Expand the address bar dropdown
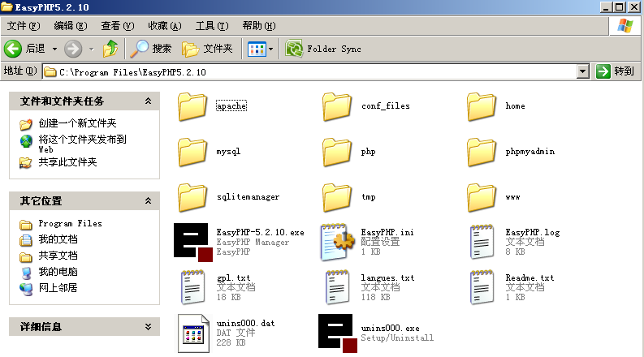Viewport: 644px width, 357px height. coord(582,72)
